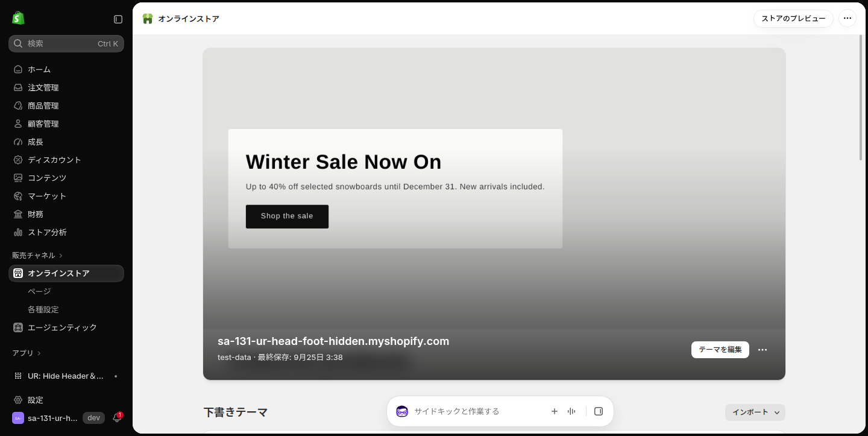
Task: Open ディスカウント discount badge icon
Action: 18,160
